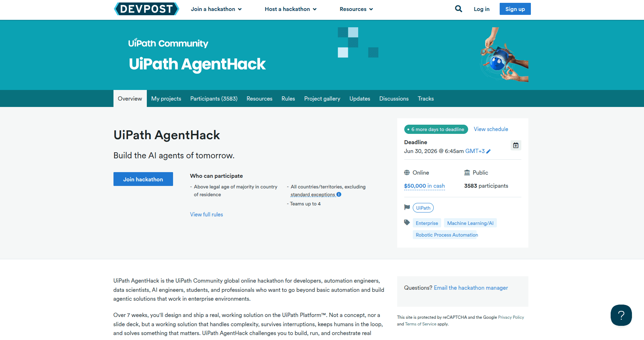Open the Tracks tab
Screen dimensions: 644x340
[x=426, y=98]
